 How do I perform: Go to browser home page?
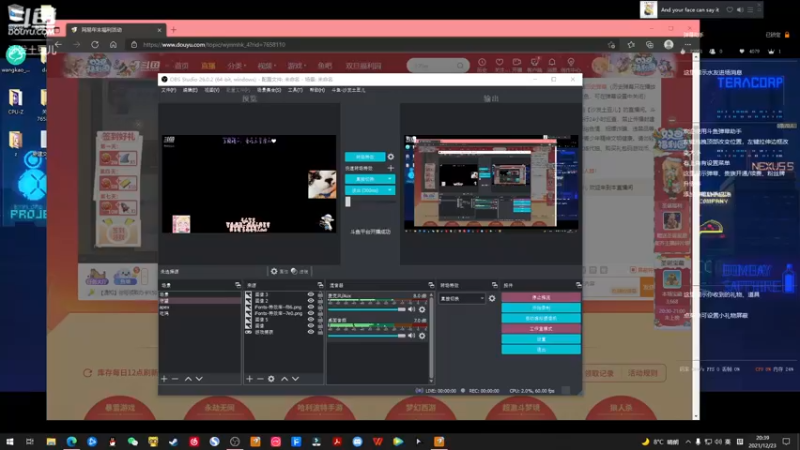113,44
